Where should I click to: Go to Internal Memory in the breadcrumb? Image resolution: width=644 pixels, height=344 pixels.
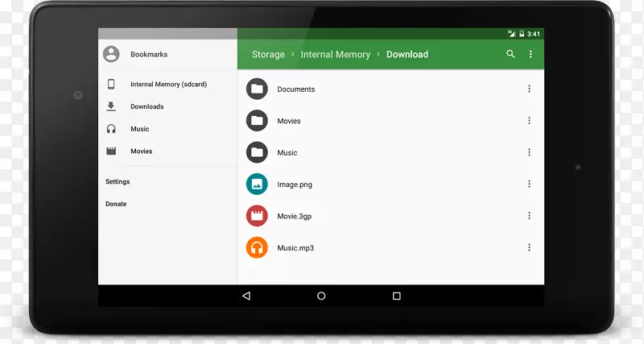coord(335,55)
